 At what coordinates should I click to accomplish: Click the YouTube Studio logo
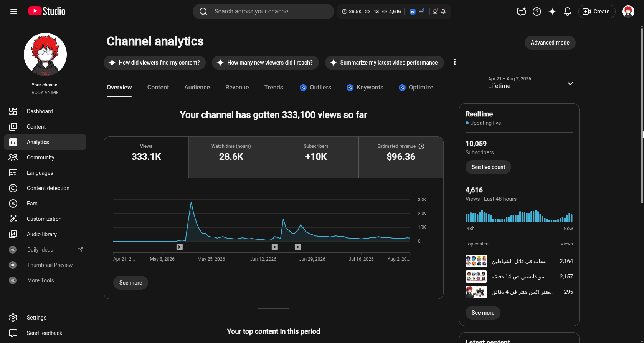(47, 11)
